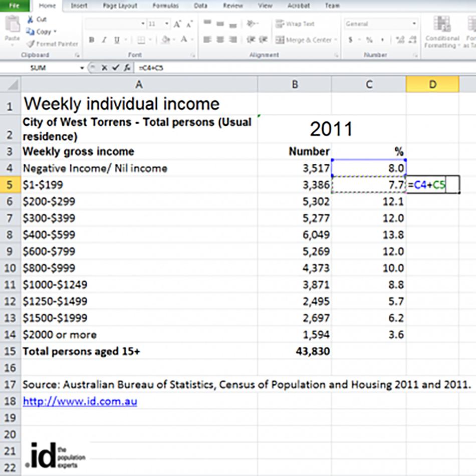Viewport: 476px width, 476px height.
Task: Expand the font name dropdown
Action: pos(143,24)
